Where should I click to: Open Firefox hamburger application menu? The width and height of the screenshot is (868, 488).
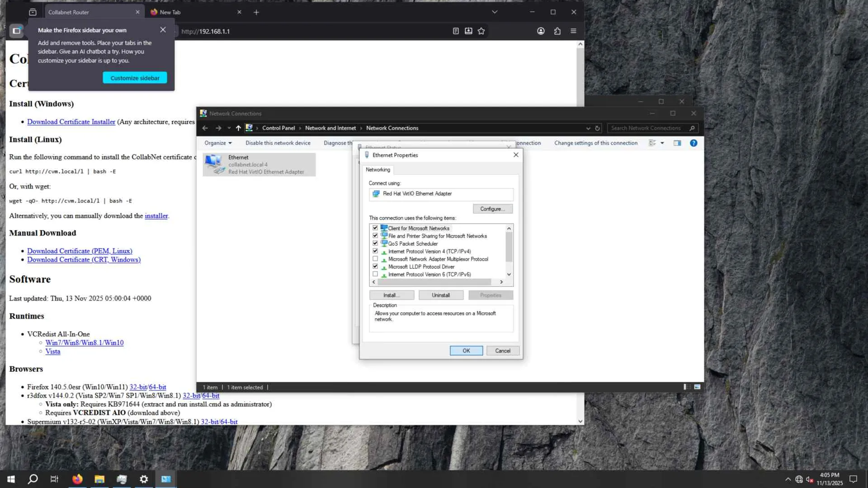click(573, 31)
